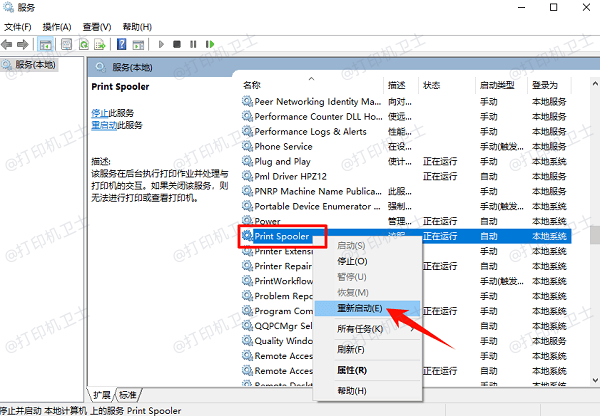Expand the 所有任务(K) submenu

click(343, 328)
